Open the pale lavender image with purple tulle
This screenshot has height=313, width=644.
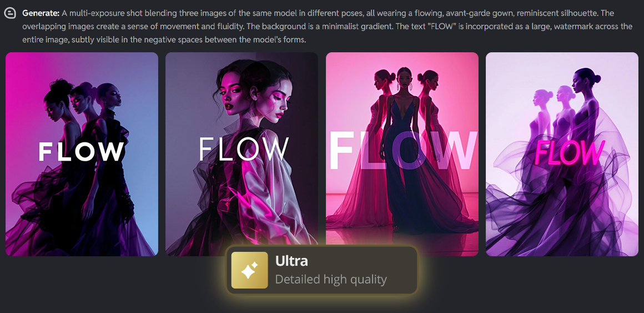coord(562,154)
